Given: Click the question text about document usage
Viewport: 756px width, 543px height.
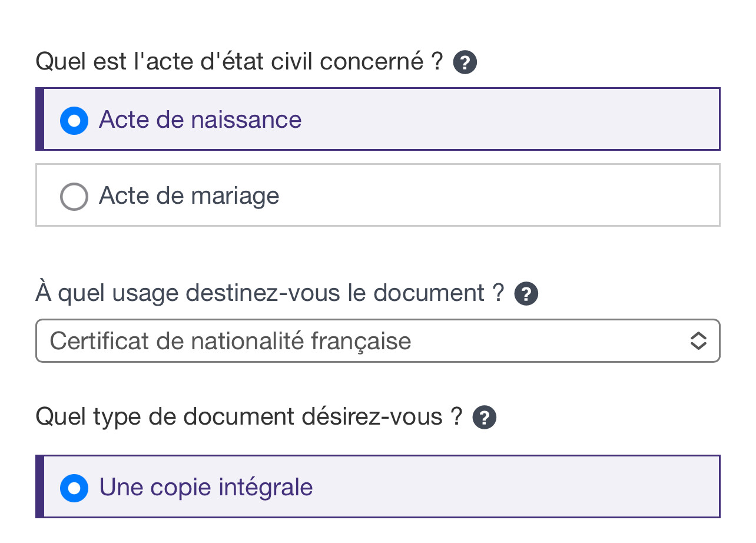Looking at the screenshot, I should [270, 293].
